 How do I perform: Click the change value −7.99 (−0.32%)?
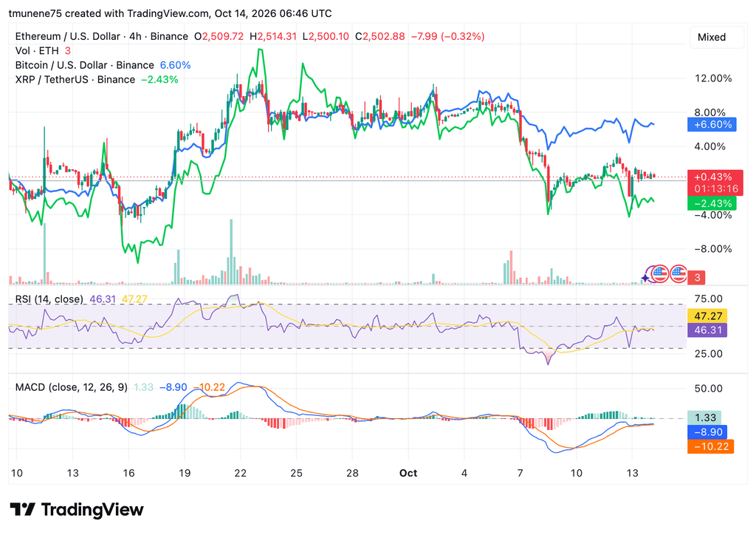click(x=448, y=36)
